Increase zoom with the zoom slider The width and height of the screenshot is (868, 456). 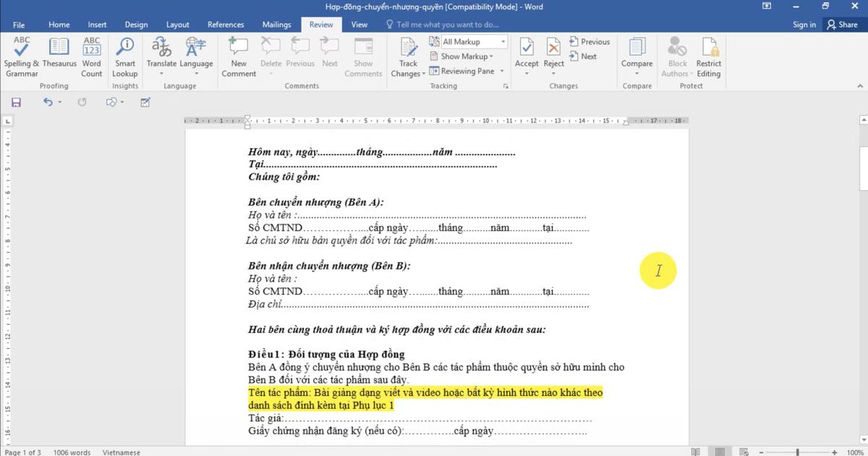[834, 452]
